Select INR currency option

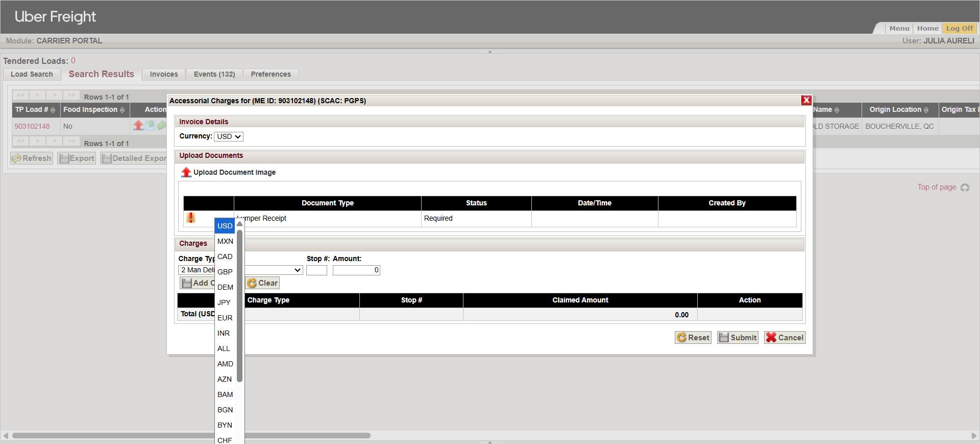point(225,333)
